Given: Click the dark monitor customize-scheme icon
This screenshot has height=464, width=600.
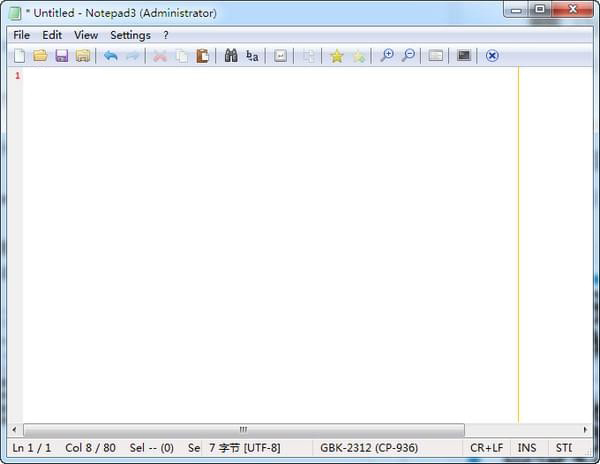Looking at the screenshot, I should (464, 56).
